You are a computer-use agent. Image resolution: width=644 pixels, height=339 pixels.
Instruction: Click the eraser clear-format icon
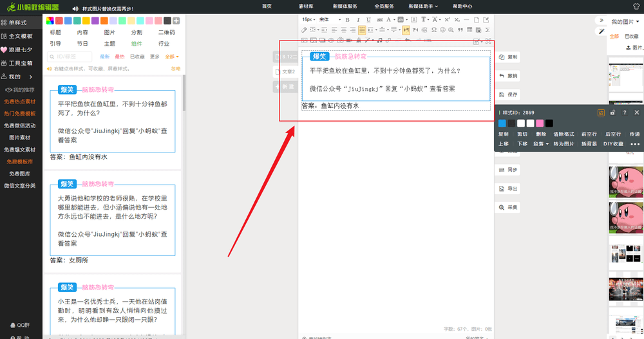304,30
